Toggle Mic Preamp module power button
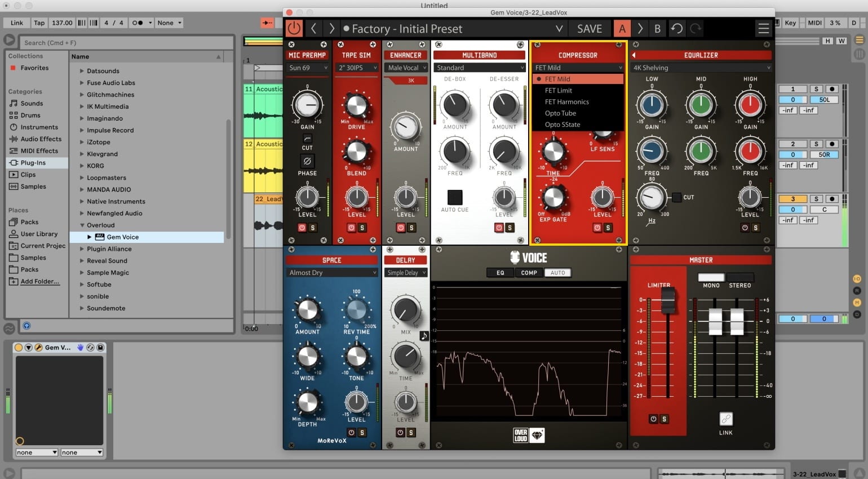 [x=302, y=228]
